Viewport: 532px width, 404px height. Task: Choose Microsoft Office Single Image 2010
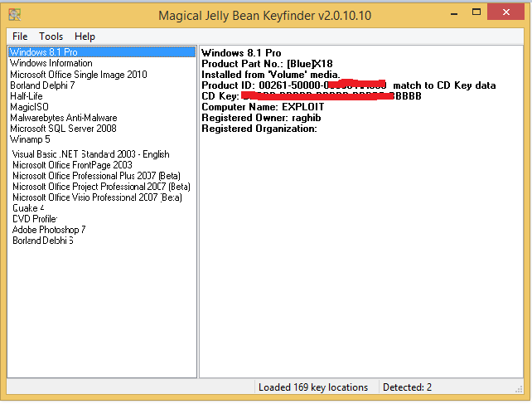pyautogui.click(x=78, y=75)
